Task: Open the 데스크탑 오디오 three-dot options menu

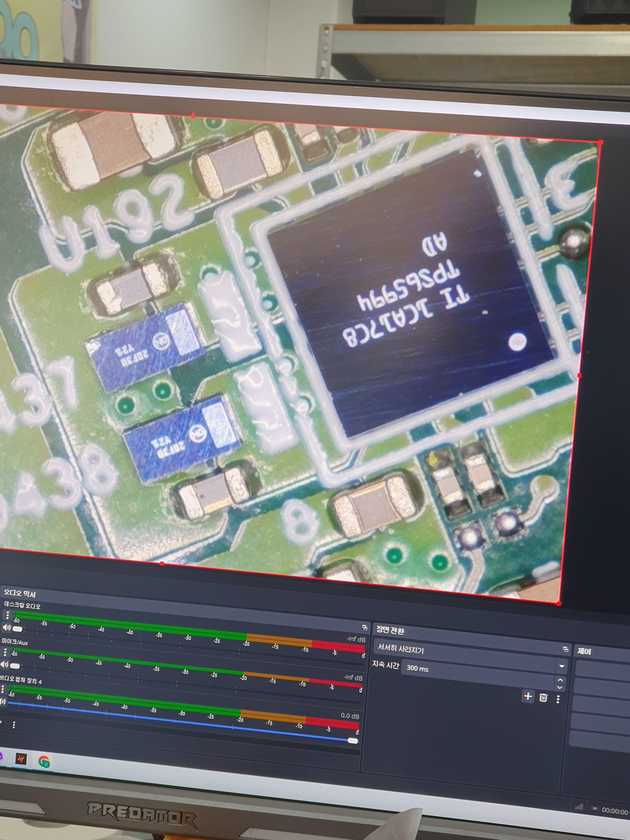Action: tap(7, 616)
